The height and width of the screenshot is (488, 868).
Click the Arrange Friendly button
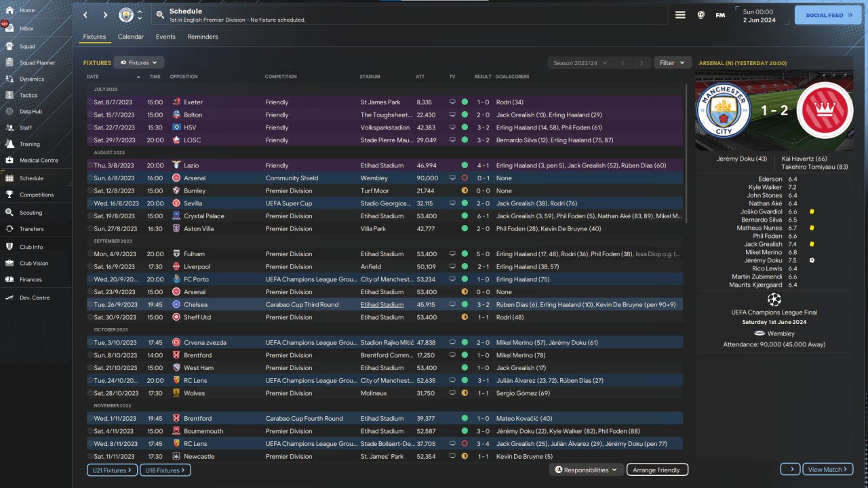point(657,470)
